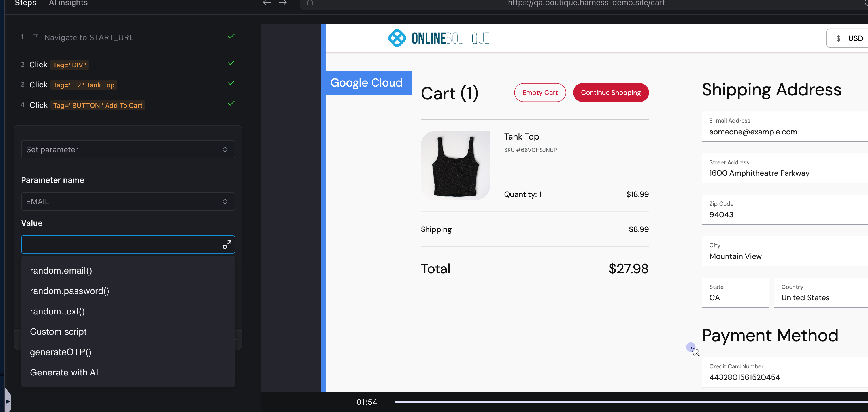The image size is (868, 412).
Task: Open the Set parameter dropdown
Action: 128,149
